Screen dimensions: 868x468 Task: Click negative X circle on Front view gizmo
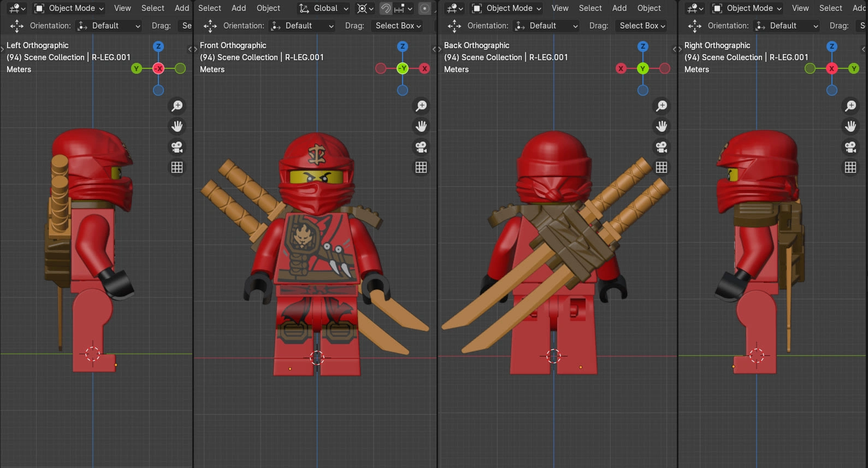tap(381, 68)
